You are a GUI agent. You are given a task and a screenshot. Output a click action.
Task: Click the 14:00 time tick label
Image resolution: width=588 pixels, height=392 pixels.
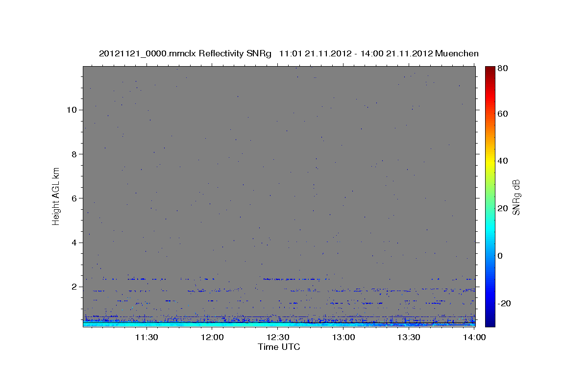click(x=474, y=337)
